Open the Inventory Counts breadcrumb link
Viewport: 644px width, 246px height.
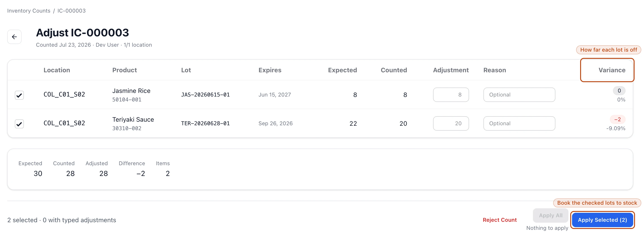[29, 11]
